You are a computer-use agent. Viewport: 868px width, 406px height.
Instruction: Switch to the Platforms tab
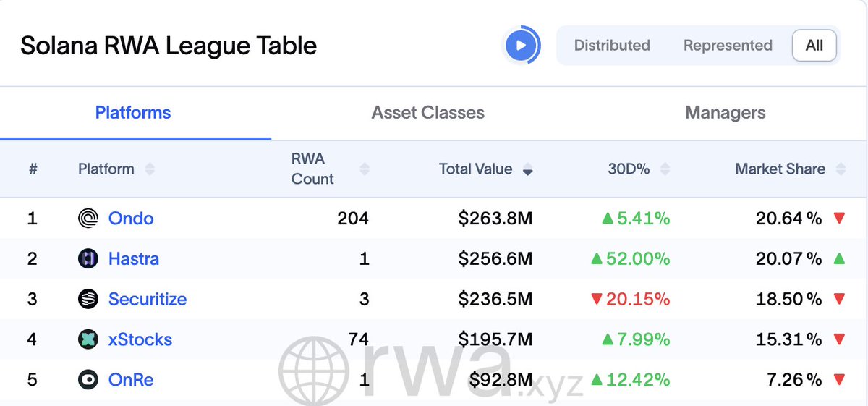point(133,113)
